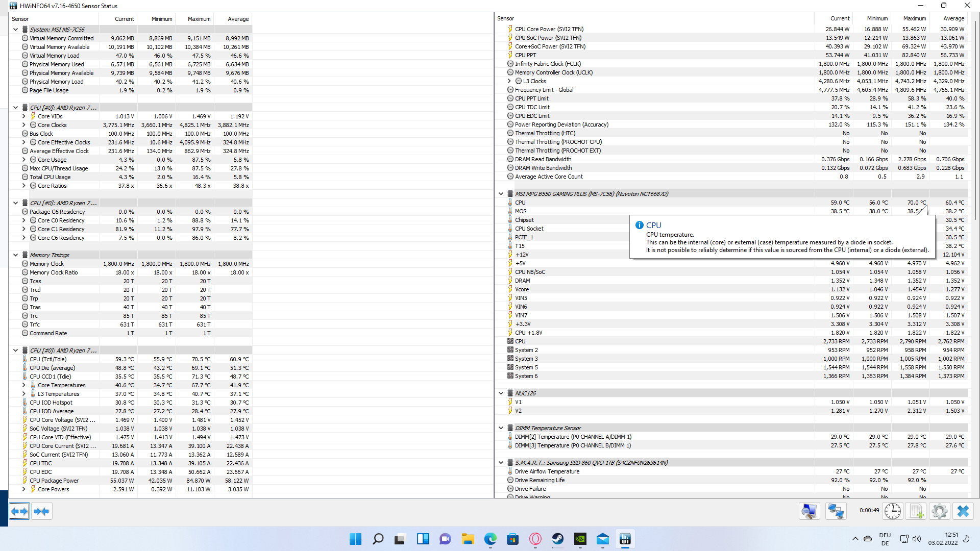Collapse the Memory Timings section
This screenshot has height=551, width=980.
(x=15, y=255)
